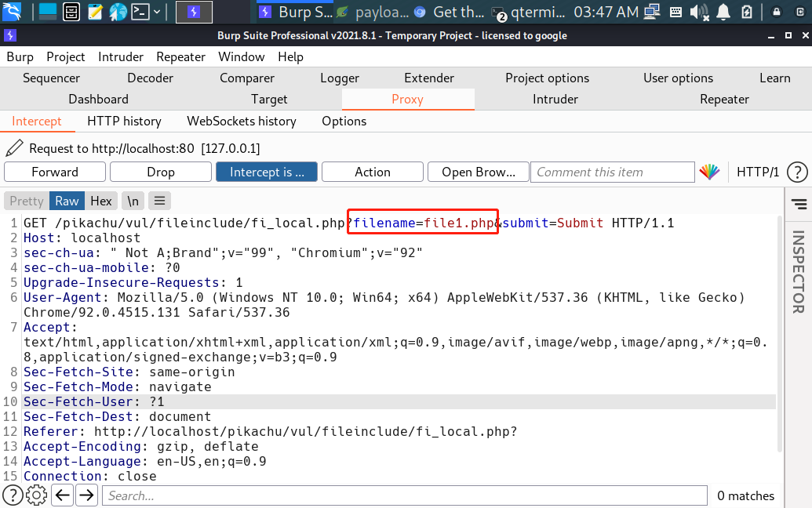Click the battery power manager icon
Viewport: 812px width, 508px height.
coord(747,12)
